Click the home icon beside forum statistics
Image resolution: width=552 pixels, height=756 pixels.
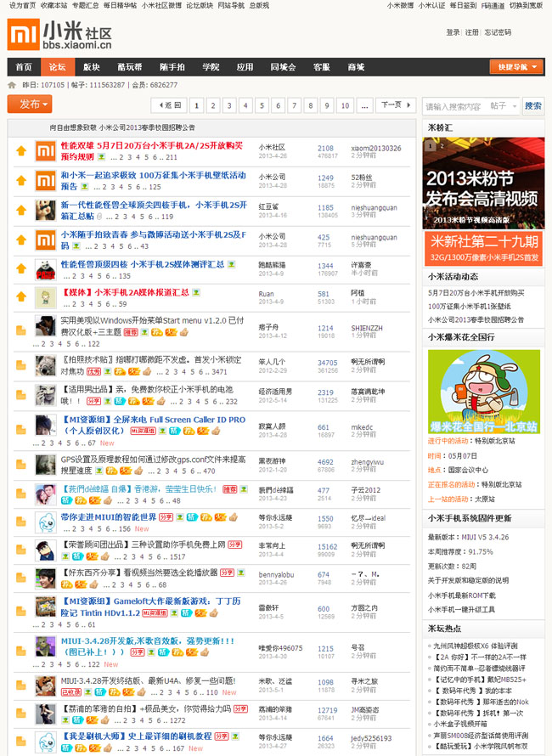[12, 85]
